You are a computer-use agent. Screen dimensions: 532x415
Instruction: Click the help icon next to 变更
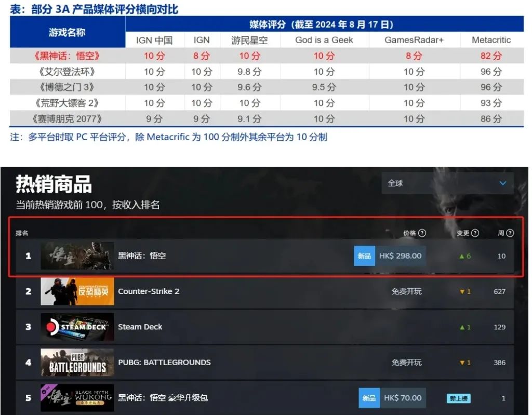tap(475, 233)
